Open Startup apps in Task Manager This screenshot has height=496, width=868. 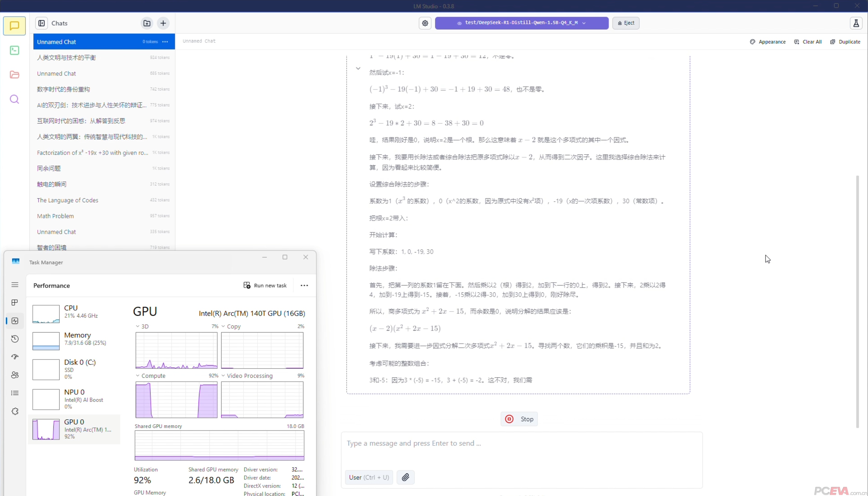[15, 357]
